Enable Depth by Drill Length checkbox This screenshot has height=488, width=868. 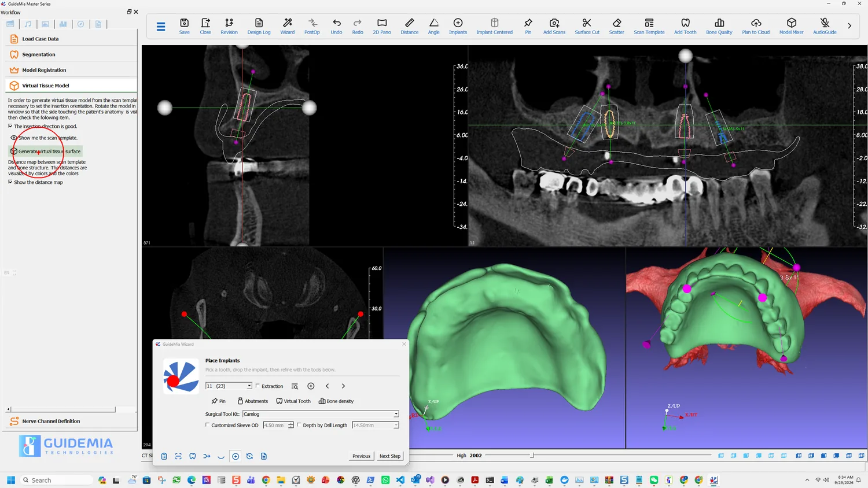299,425
